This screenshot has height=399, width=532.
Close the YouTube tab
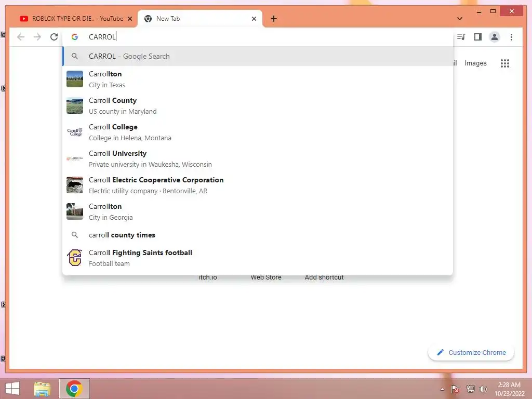click(x=129, y=19)
